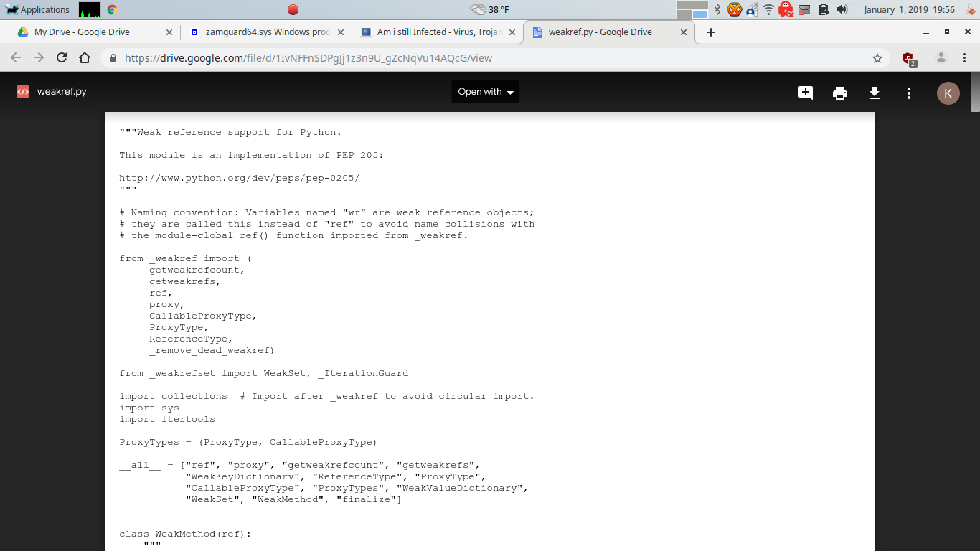Click the system monitor graph in panel
Image resolution: width=980 pixels, height=551 pixels.
(x=90, y=9)
